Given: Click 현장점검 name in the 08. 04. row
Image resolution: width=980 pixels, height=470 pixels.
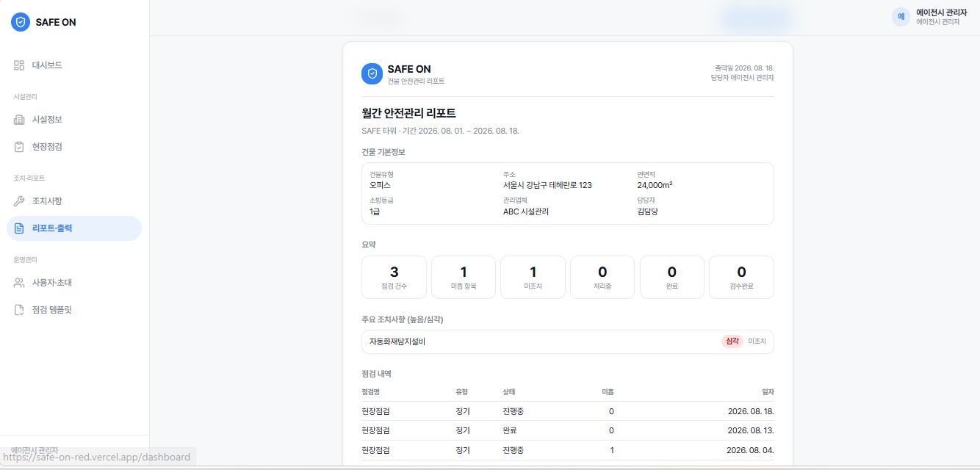Looking at the screenshot, I should 376,450.
